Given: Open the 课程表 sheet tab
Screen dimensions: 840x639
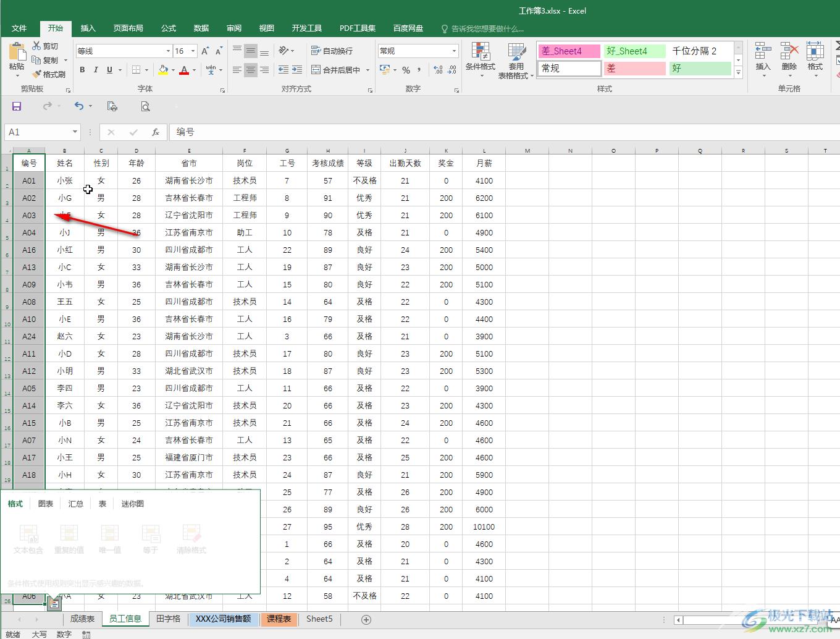Looking at the screenshot, I should tap(279, 619).
